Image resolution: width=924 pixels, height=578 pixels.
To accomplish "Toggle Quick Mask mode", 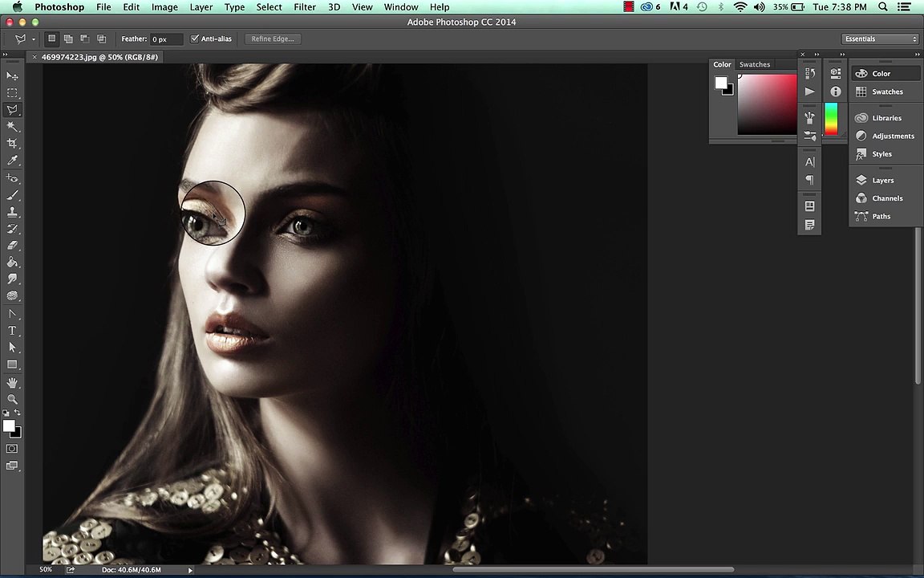I will tap(12, 449).
